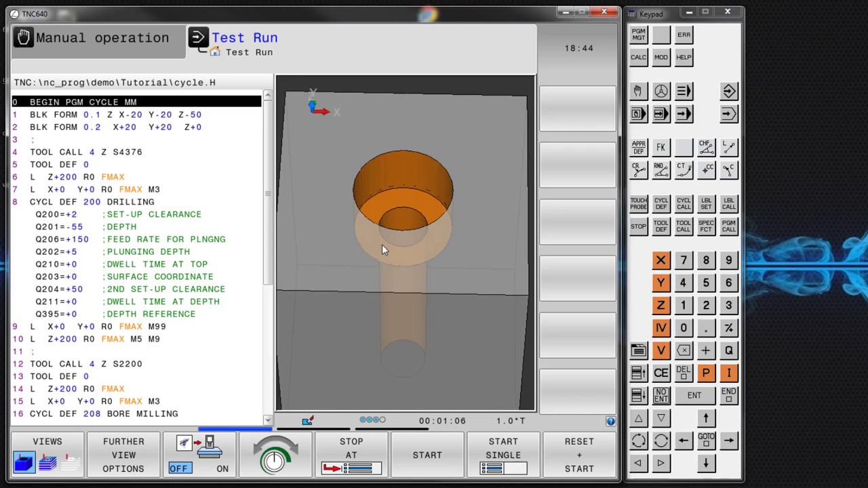868x488 pixels.
Task: Click the backspace key on keypad
Action: coord(684,350)
